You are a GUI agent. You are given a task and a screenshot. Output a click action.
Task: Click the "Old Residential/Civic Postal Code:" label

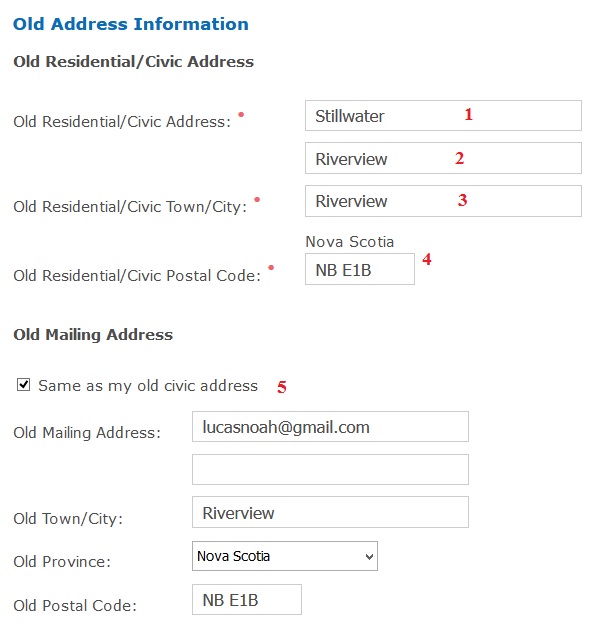tap(136, 275)
